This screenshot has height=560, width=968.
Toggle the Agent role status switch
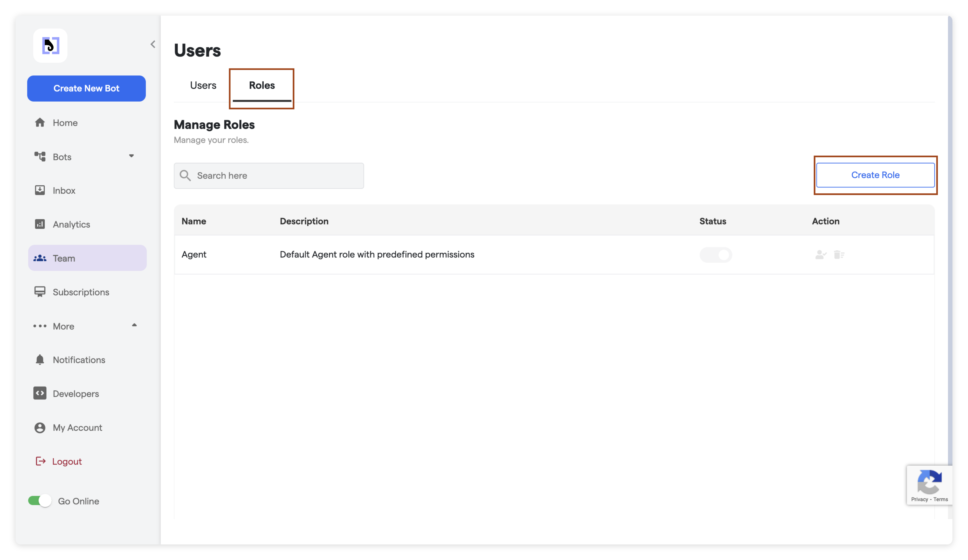(716, 255)
